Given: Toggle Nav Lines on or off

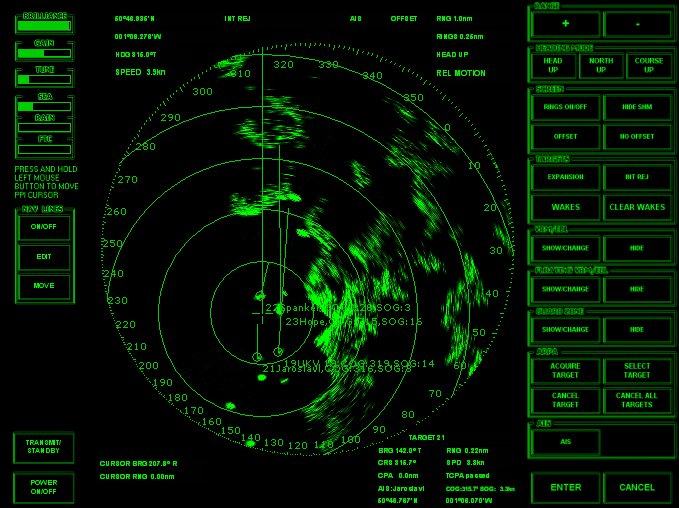Looking at the screenshot, I should [44, 226].
